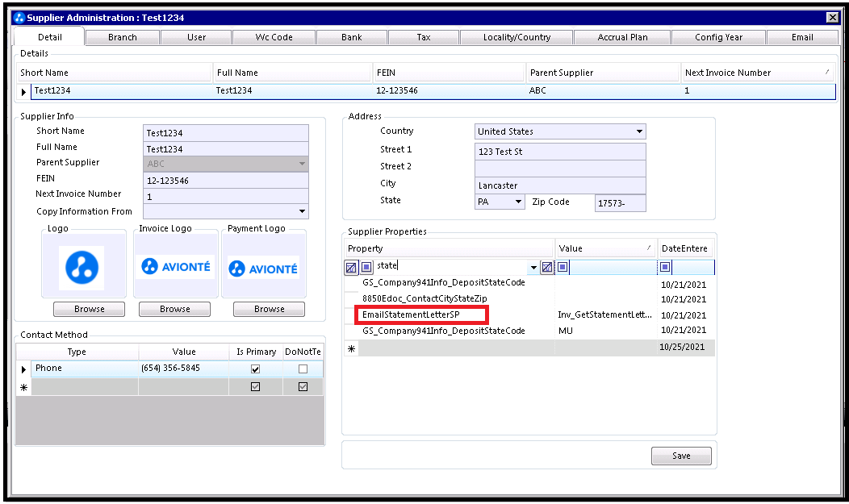Toggle Is Primary checkbox in new contact row
Screen dimensions: 849x504
tap(256, 386)
